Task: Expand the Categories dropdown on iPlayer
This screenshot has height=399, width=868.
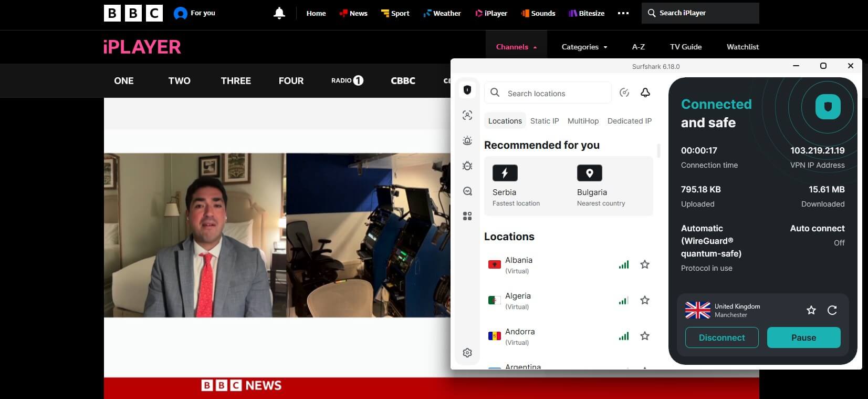Action: 584,47
